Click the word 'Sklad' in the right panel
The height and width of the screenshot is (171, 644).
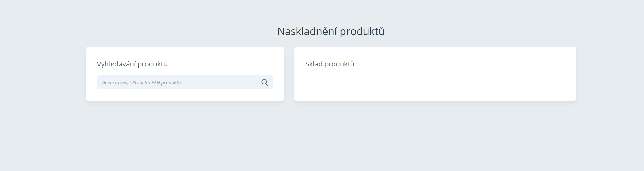pos(314,64)
